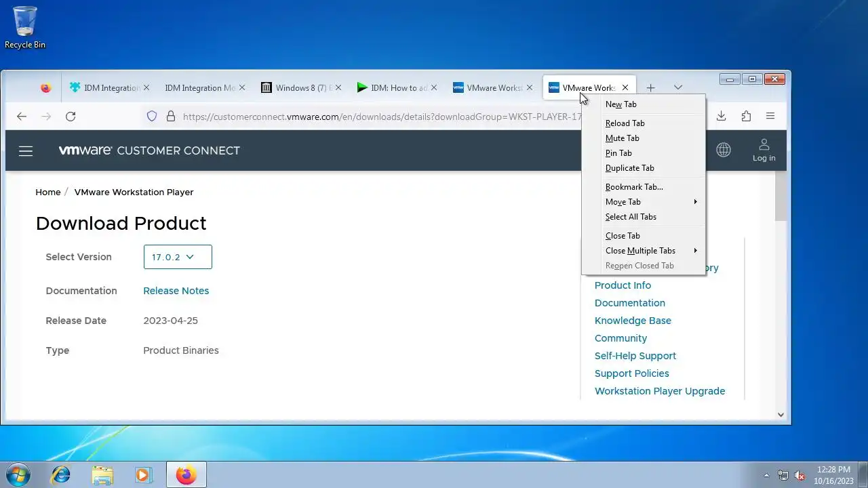868x488 pixels.
Task: Select Mute Tab in context menu
Action: (x=644, y=138)
